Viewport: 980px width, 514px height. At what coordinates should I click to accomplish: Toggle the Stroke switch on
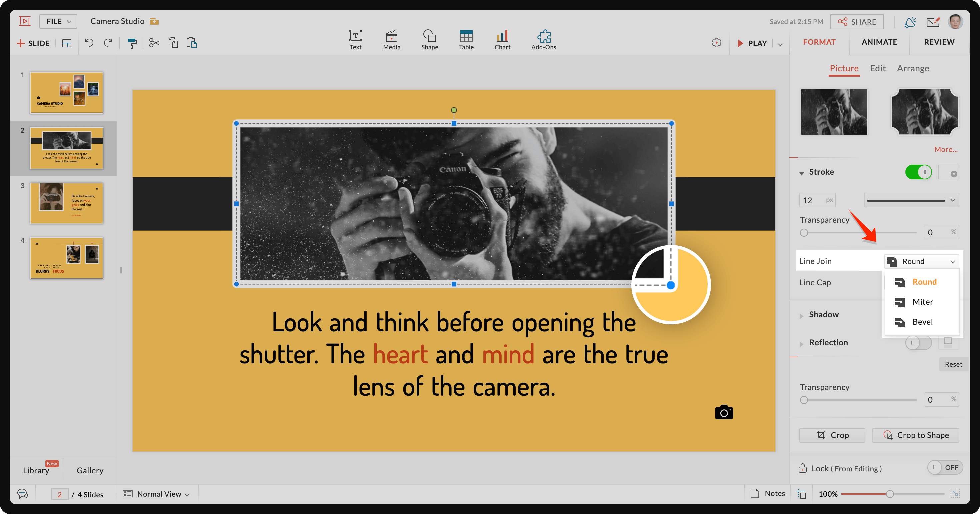pyautogui.click(x=918, y=172)
